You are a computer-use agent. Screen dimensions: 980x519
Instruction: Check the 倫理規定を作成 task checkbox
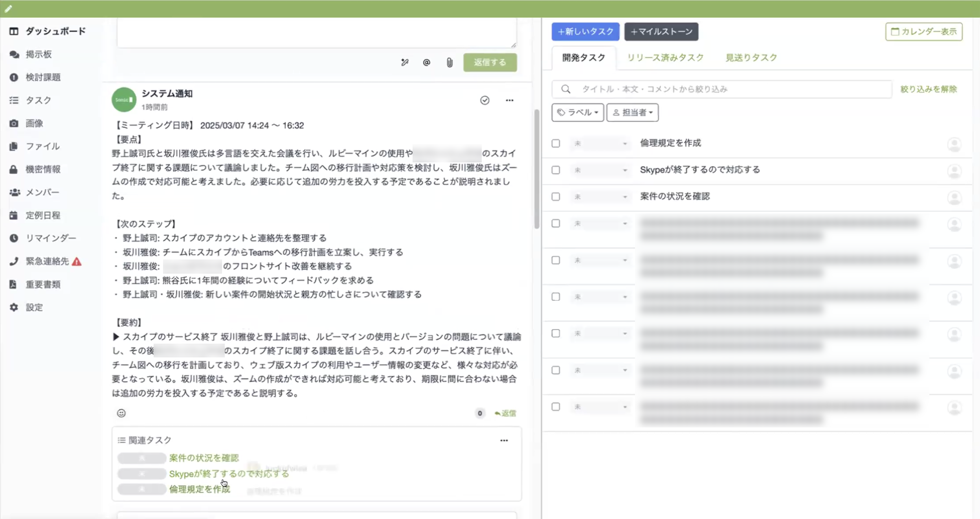click(x=556, y=143)
